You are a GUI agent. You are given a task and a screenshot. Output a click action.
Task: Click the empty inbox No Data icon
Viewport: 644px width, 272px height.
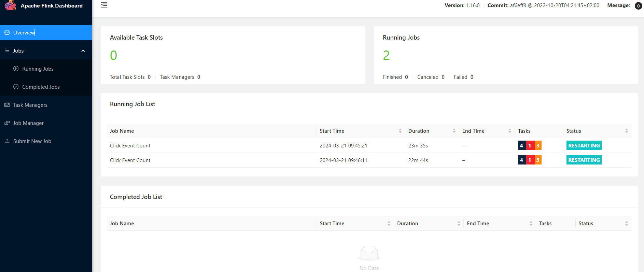(x=369, y=253)
